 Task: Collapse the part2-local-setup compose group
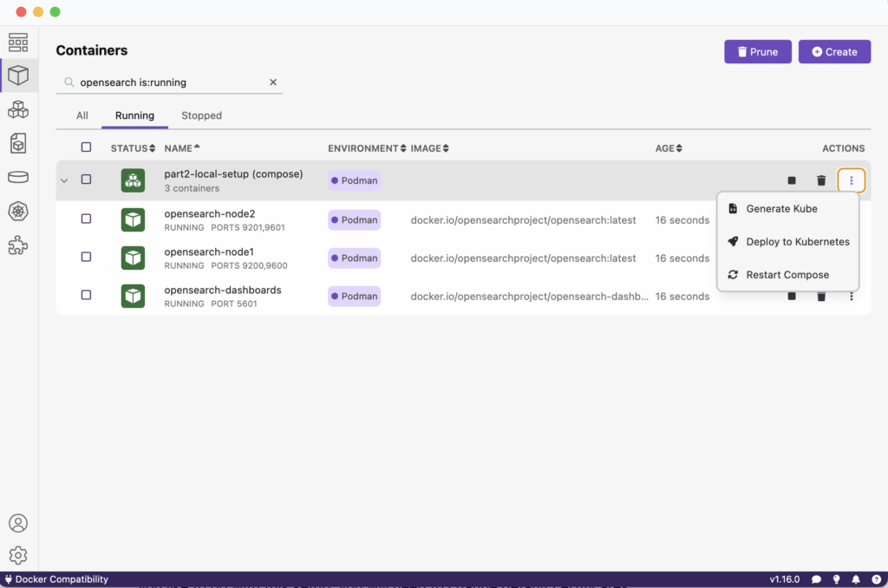64,180
